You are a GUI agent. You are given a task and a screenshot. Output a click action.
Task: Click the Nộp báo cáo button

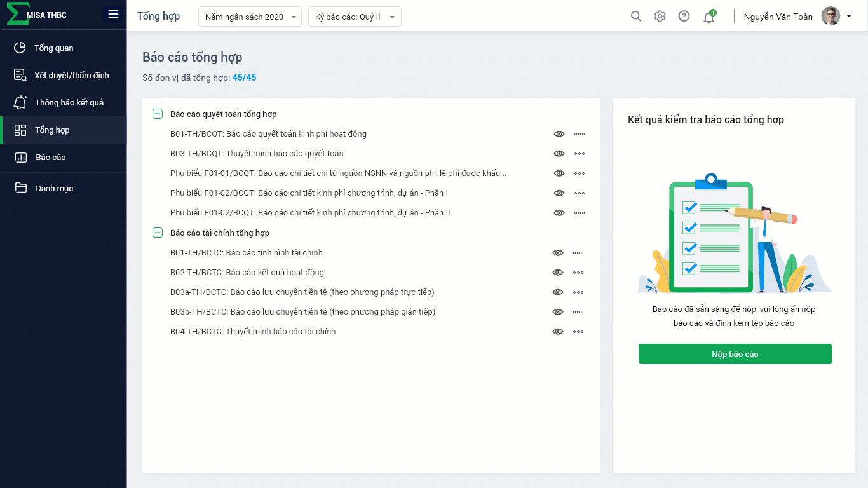(x=735, y=354)
